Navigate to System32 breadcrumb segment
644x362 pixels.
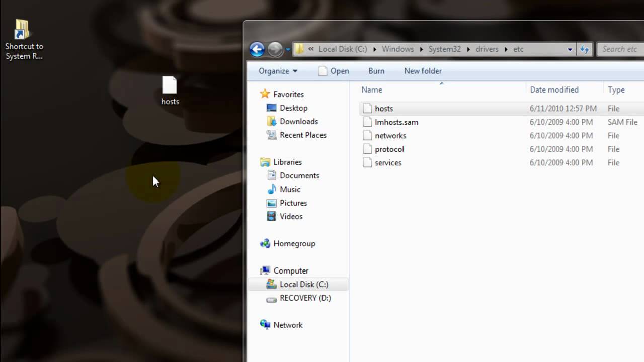pyautogui.click(x=444, y=49)
